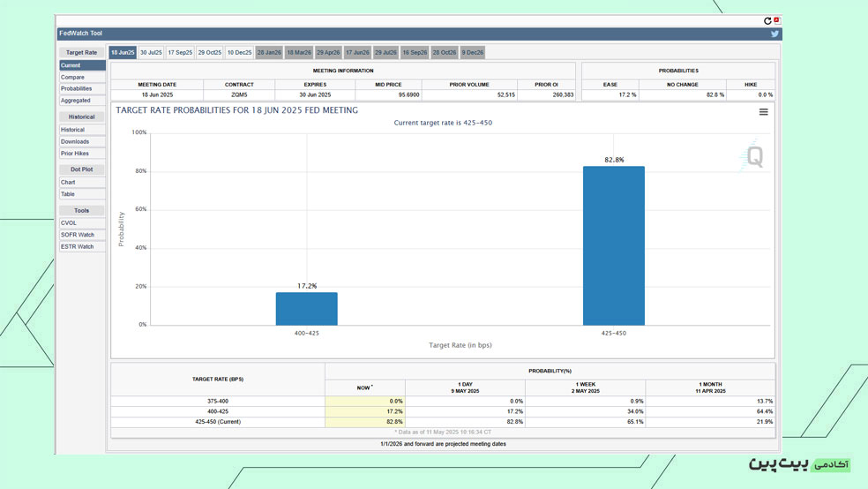The width and height of the screenshot is (868, 489).
Task: Click the 375-400 target rate row label
Action: tap(218, 402)
